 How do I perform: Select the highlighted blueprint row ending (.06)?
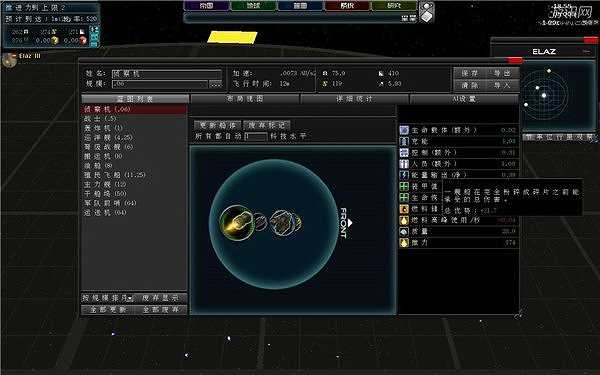tap(134, 109)
